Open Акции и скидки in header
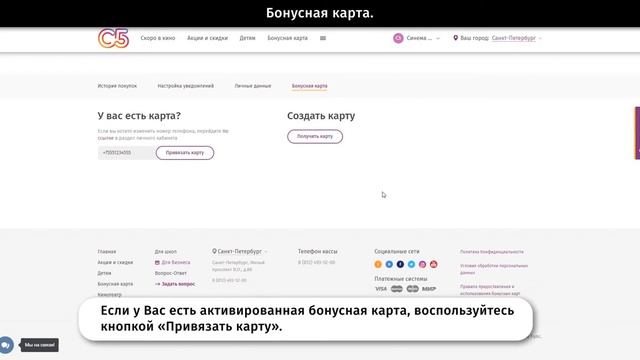Viewport: 640px width, 360px height. [207, 38]
